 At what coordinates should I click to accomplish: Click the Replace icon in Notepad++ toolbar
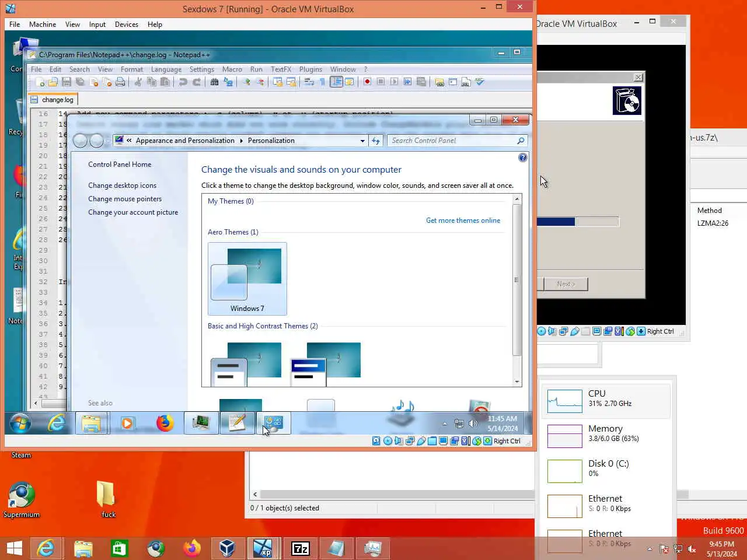(x=228, y=82)
